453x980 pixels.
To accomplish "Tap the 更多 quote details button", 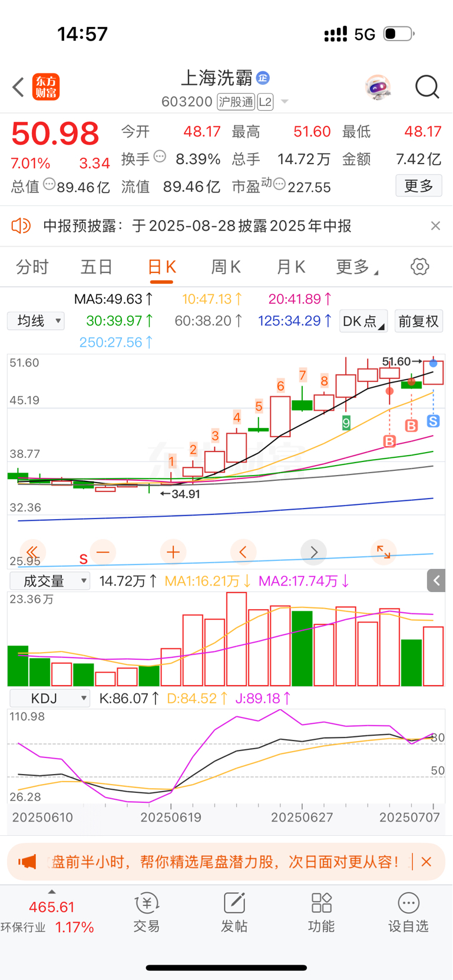I will tap(419, 186).
